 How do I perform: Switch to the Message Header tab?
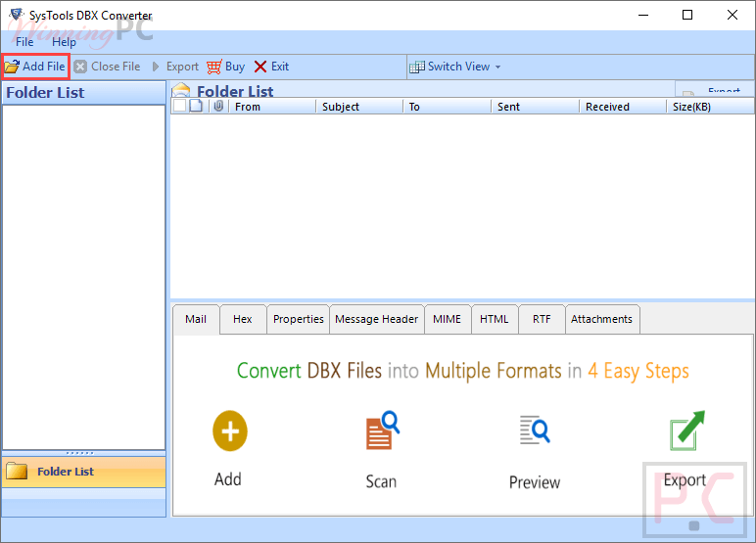(x=377, y=319)
